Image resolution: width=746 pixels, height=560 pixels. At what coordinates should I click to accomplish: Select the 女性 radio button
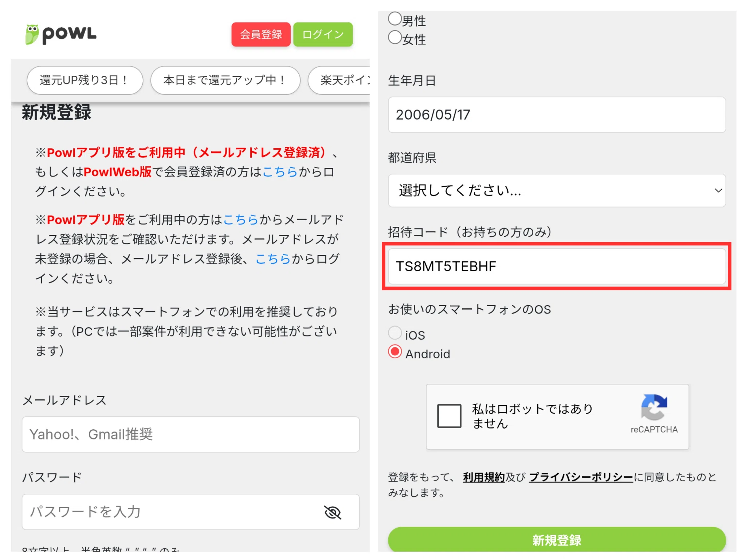tap(395, 37)
